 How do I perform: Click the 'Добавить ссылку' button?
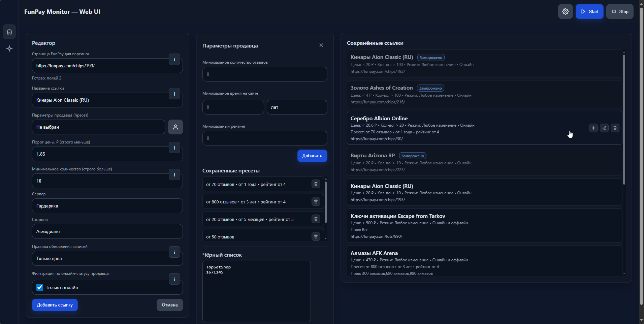(55, 305)
